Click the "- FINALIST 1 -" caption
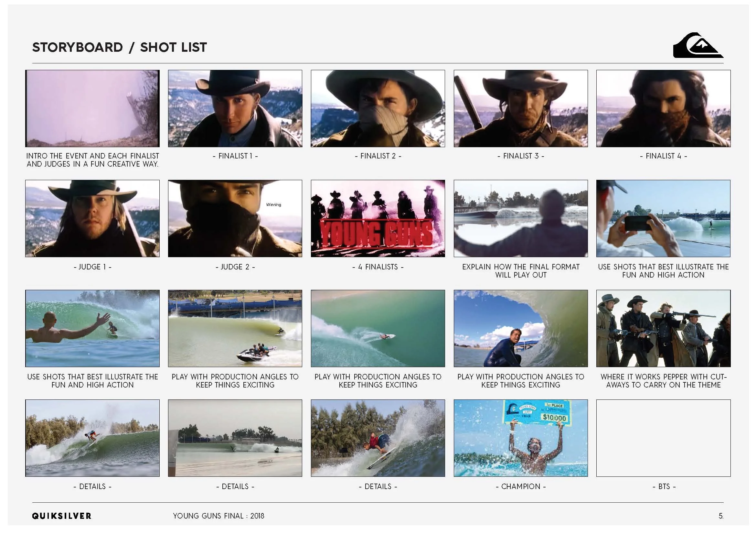Screen dimensions: 756x535 [235, 156]
